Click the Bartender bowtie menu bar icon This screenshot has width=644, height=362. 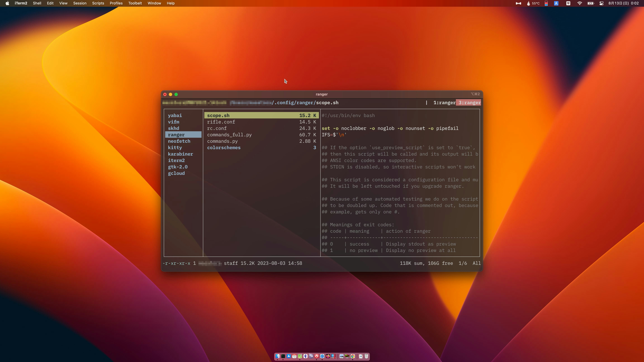518,3
